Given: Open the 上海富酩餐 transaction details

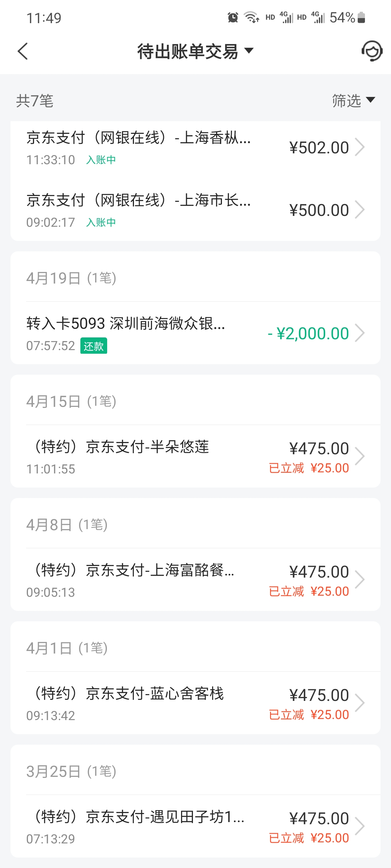Looking at the screenshot, I should [x=195, y=580].
